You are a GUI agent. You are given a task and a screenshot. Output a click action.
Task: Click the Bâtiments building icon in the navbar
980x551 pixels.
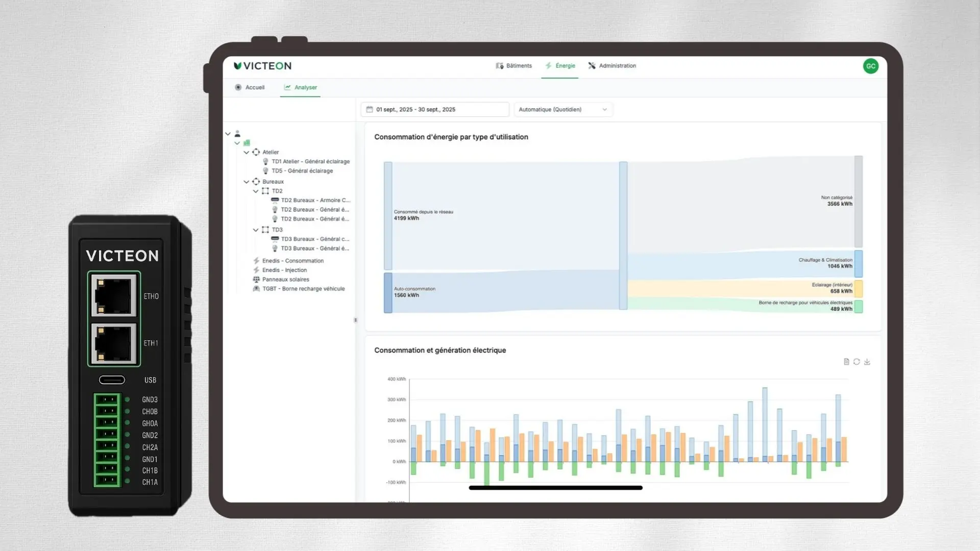[499, 66]
